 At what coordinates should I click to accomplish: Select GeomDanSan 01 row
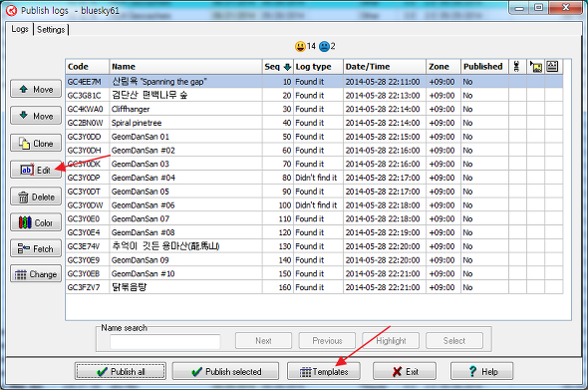click(314, 137)
